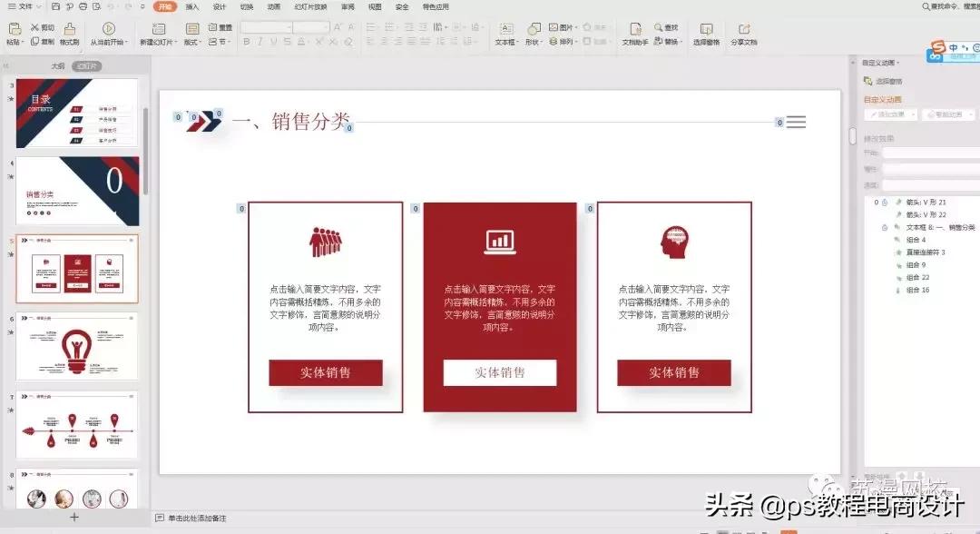Click the 查找 find icon in ribbon
Image resolution: width=980 pixels, height=534 pixels.
coord(669,27)
